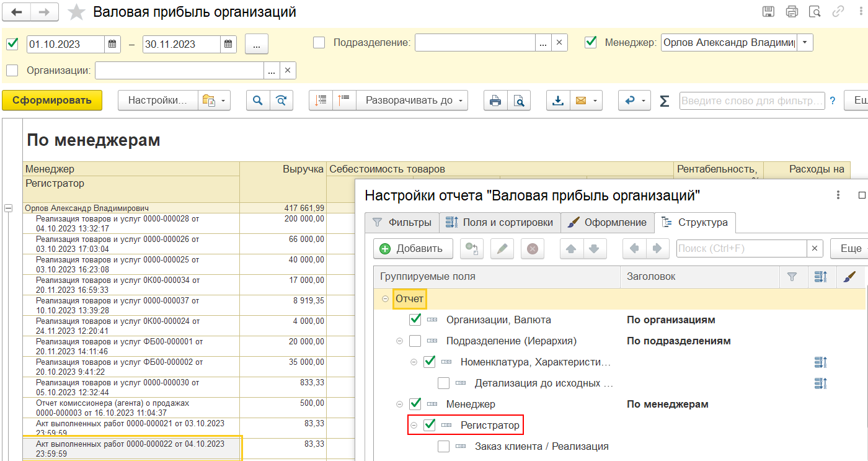868x461 pixels.
Task: Uncheck the Менеджер grouping checkbox
Action: (x=415, y=404)
